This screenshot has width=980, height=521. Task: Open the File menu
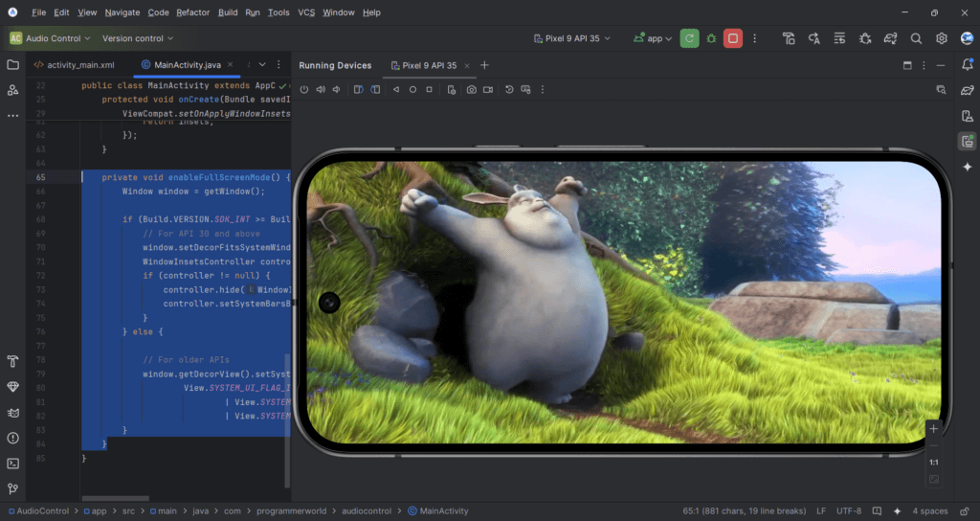38,12
